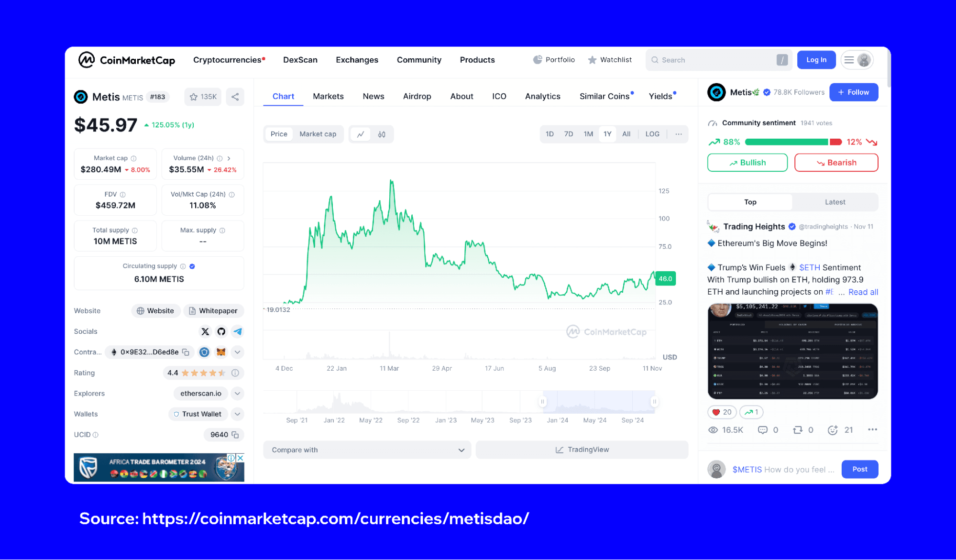Toggle LOG scale on chart
The height and width of the screenshot is (560, 956).
coord(652,134)
